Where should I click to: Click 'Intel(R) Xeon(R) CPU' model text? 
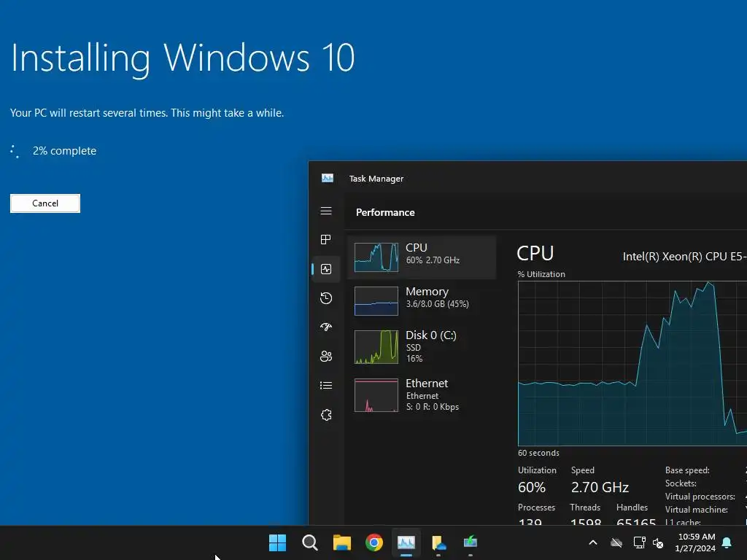click(684, 257)
